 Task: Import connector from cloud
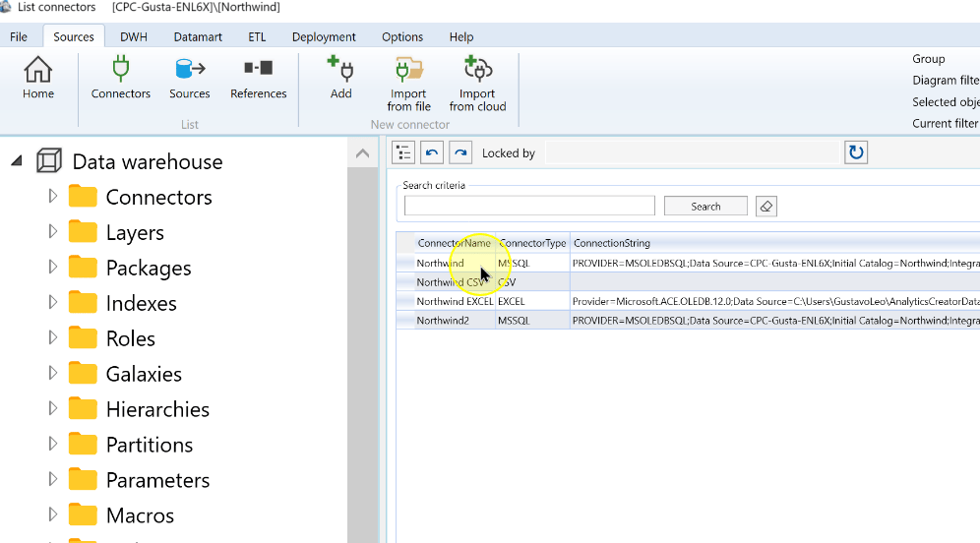(x=477, y=85)
